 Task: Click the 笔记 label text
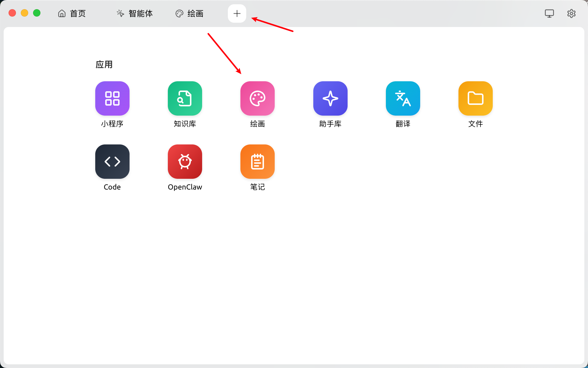(x=258, y=187)
